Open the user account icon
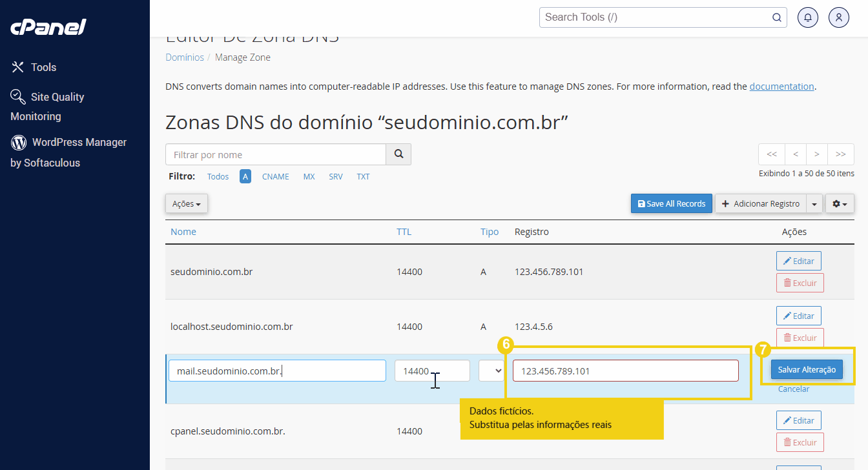Image resolution: width=868 pixels, height=470 pixels. (x=839, y=17)
